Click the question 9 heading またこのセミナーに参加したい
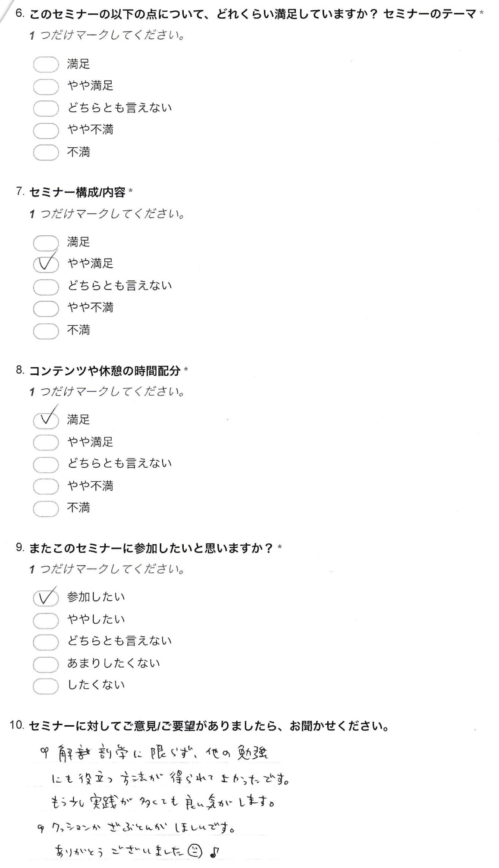The height and width of the screenshot is (868, 499). [151, 548]
